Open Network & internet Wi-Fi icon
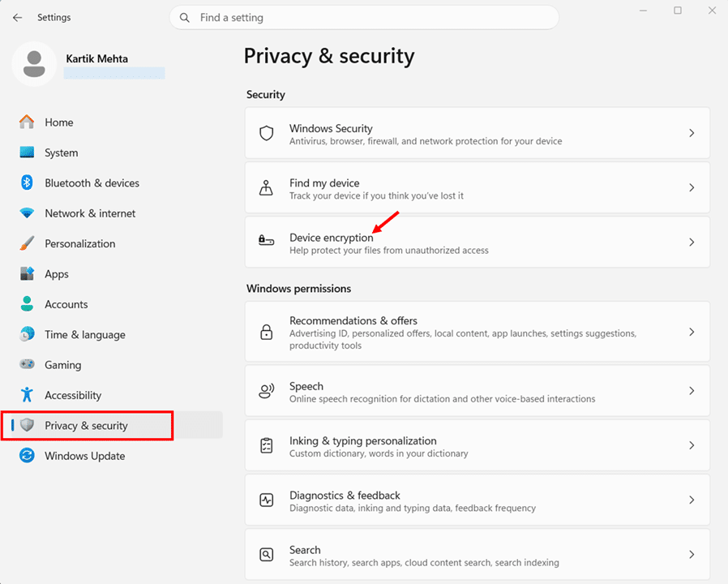The width and height of the screenshot is (728, 584). (27, 213)
